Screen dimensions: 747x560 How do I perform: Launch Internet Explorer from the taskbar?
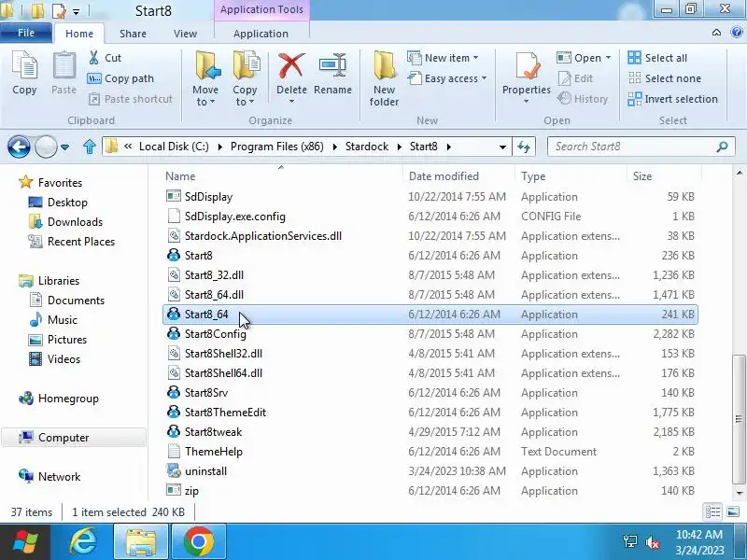pos(84,542)
